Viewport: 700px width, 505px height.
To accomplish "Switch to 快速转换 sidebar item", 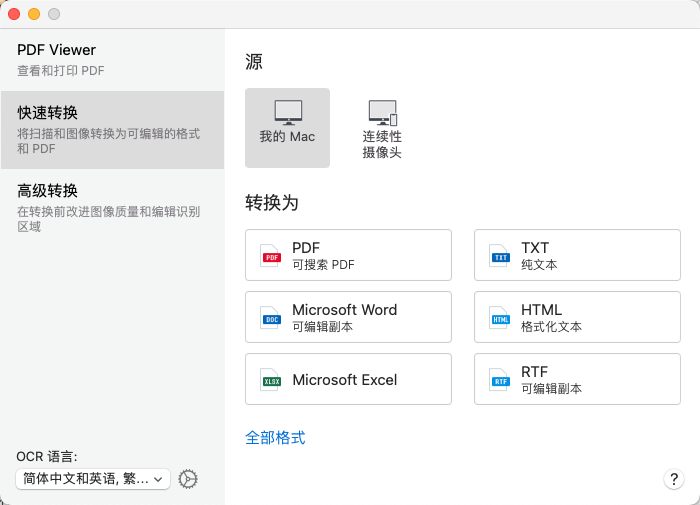I will (112, 129).
